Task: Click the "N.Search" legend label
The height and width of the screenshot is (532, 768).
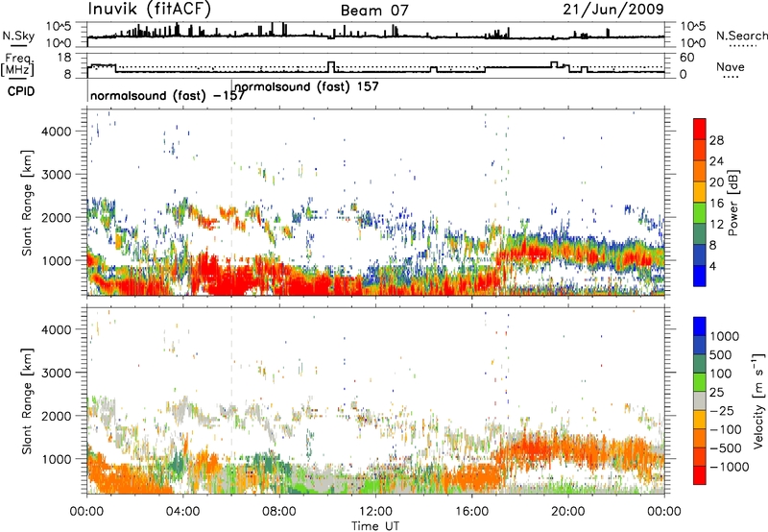Action: coord(741,36)
